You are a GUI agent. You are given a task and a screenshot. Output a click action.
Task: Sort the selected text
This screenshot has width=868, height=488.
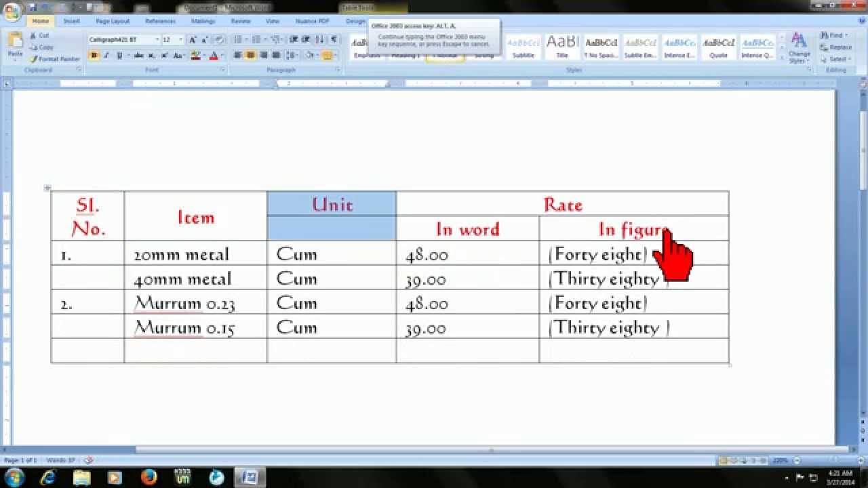coord(320,40)
